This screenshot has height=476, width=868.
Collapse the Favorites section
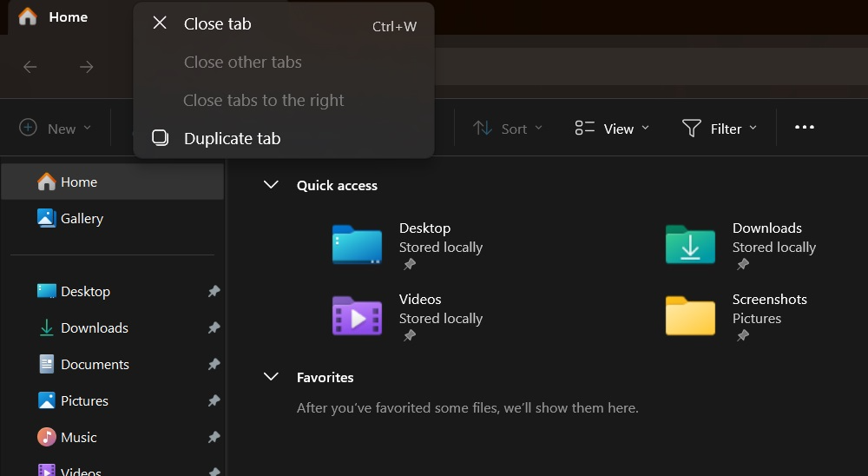coord(271,377)
